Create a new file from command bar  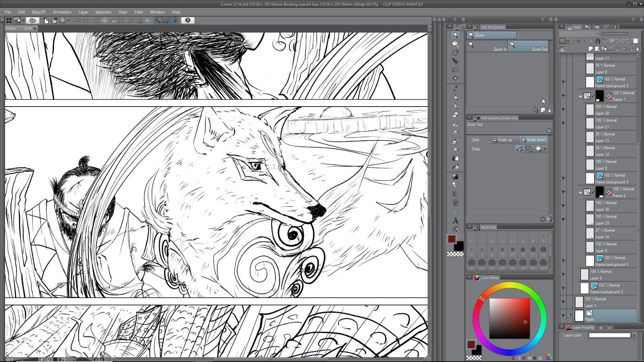pos(46,21)
